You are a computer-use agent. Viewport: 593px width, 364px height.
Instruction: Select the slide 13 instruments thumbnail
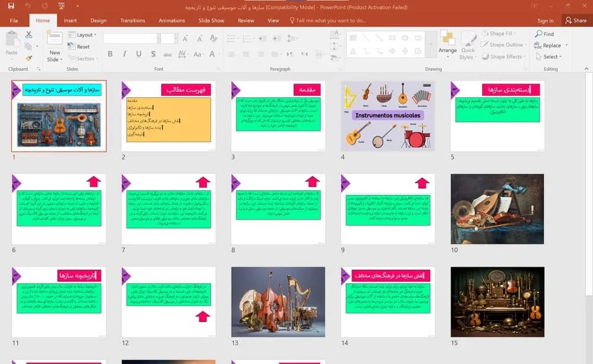coord(278,302)
